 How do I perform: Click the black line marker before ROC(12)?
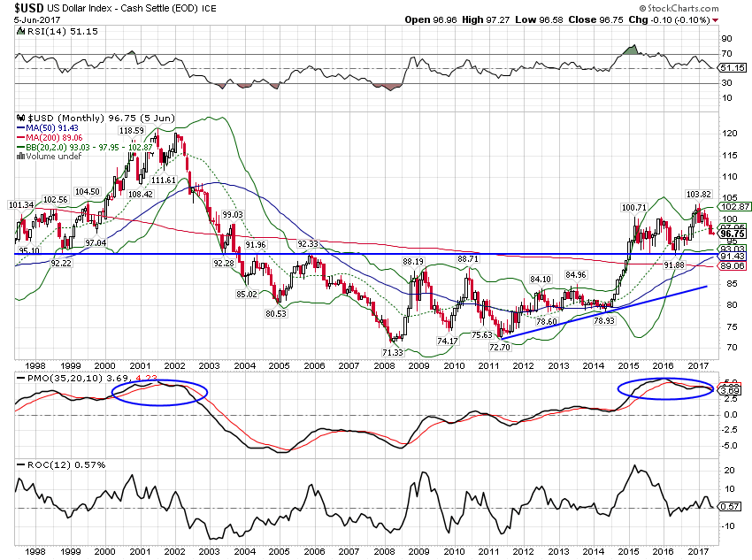pos(20,464)
